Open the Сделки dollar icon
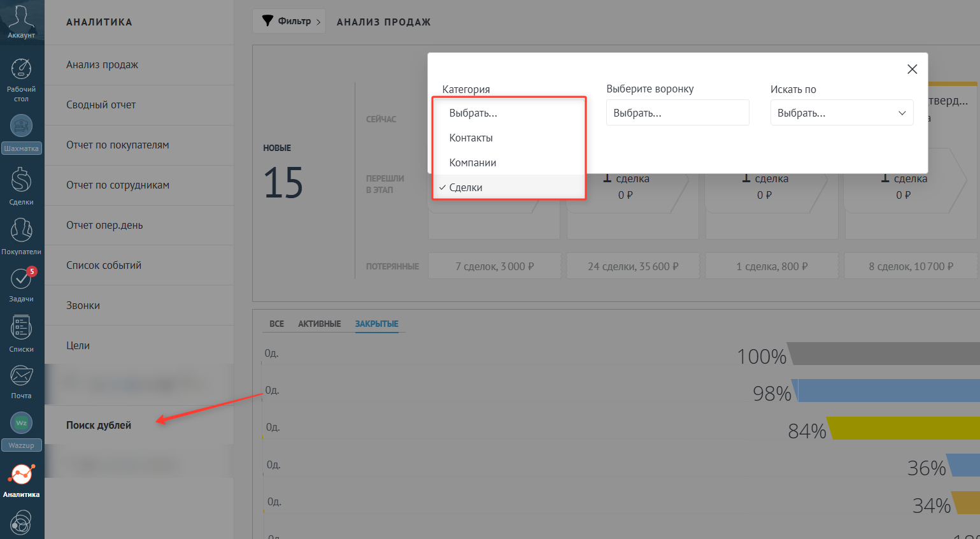This screenshot has height=539, width=980. [22, 180]
